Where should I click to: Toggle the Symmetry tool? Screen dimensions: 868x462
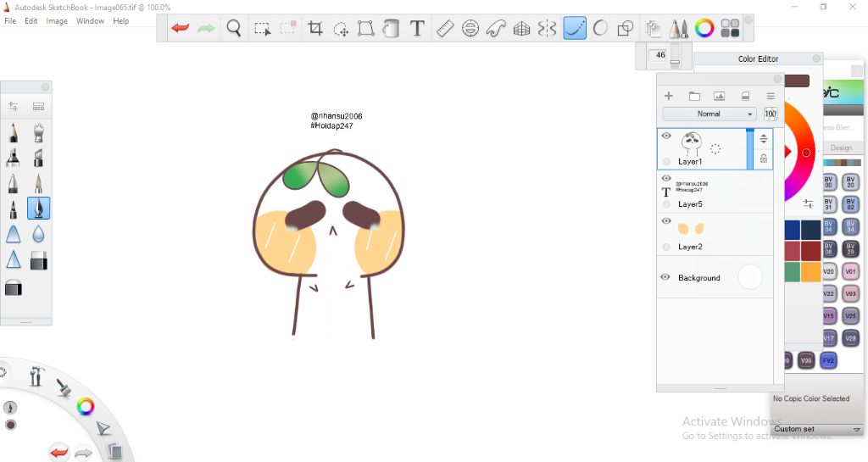[x=547, y=28]
